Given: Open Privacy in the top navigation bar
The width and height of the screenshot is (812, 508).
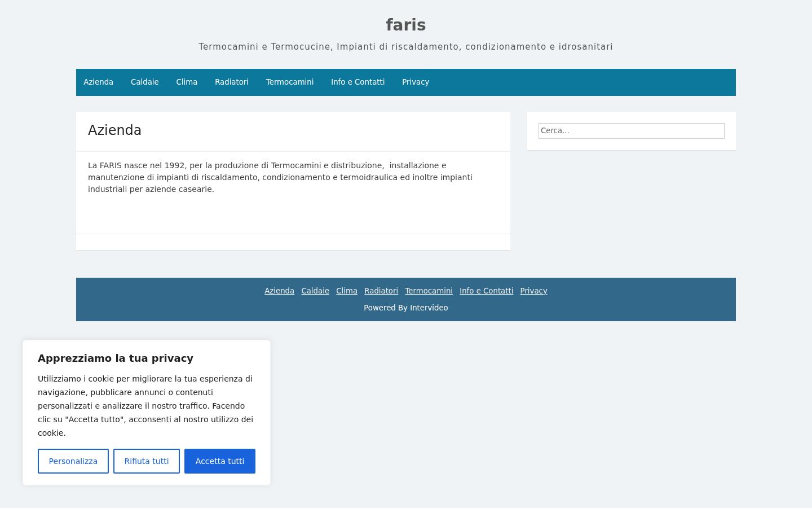Looking at the screenshot, I should [x=416, y=82].
